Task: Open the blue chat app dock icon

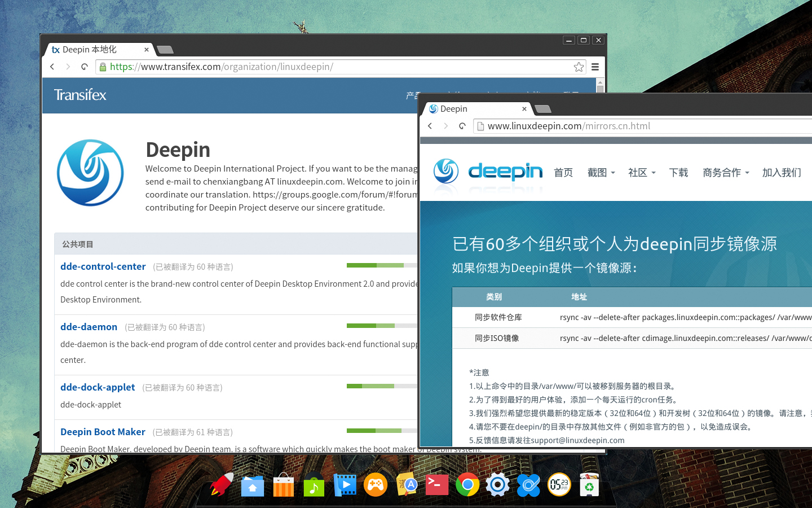Action: [x=528, y=484]
